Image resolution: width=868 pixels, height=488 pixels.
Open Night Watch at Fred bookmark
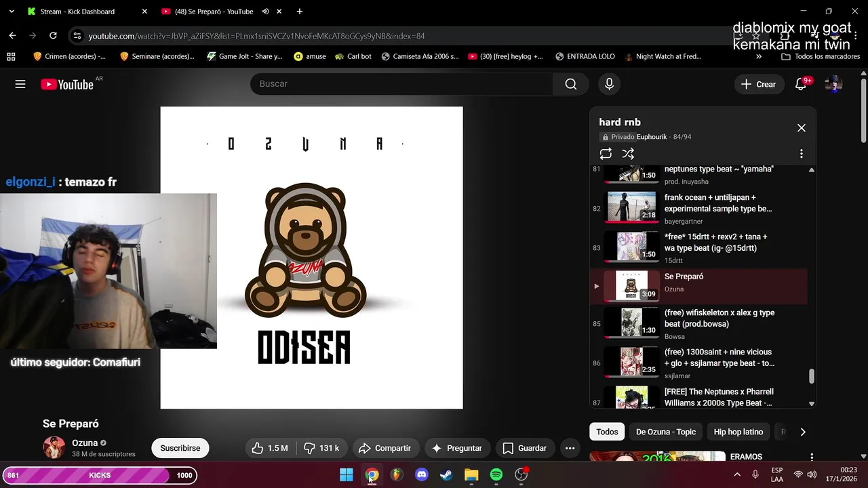click(x=663, y=57)
